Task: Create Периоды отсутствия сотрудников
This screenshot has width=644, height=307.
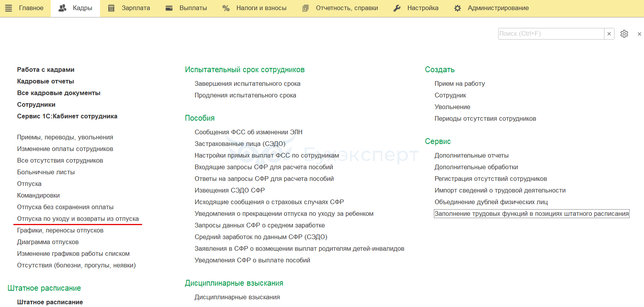Action: click(485, 119)
